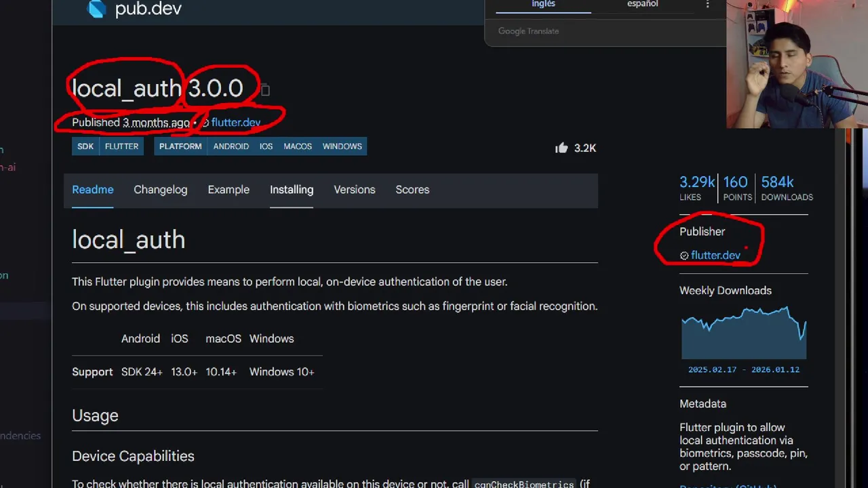Click the verified badge beside the sidebar flutter.dev publisher
The width and height of the screenshot is (868, 488).
(x=684, y=256)
